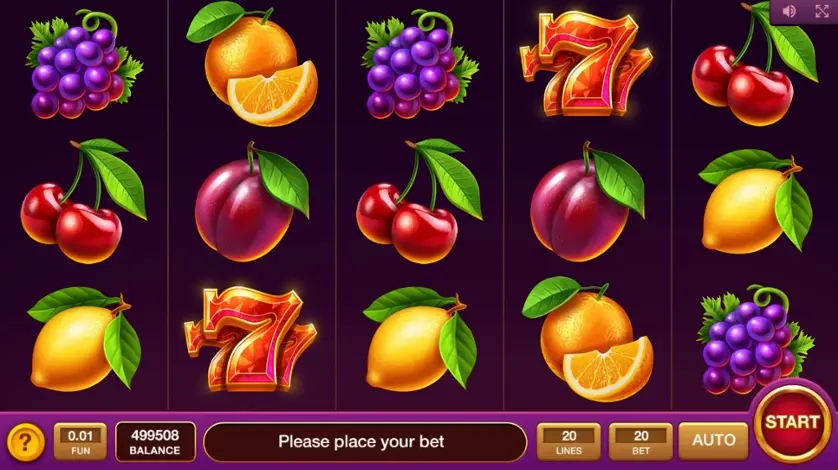The width and height of the screenshot is (838, 470).
Task: Click the 499508 BALANCE display
Action: [x=156, y=442]
